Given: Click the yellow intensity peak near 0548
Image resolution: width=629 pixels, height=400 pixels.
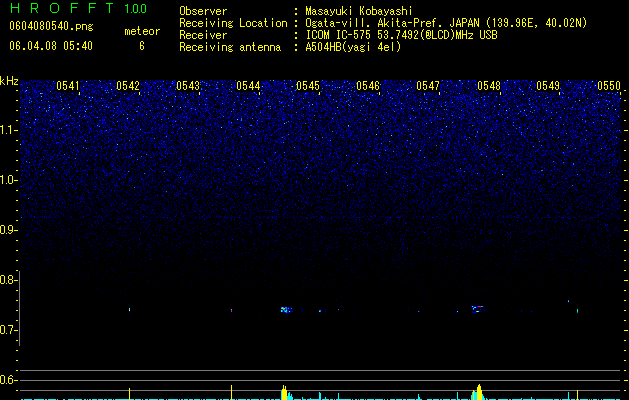Looking at the screenshot, I should click(x=479, y=392).
